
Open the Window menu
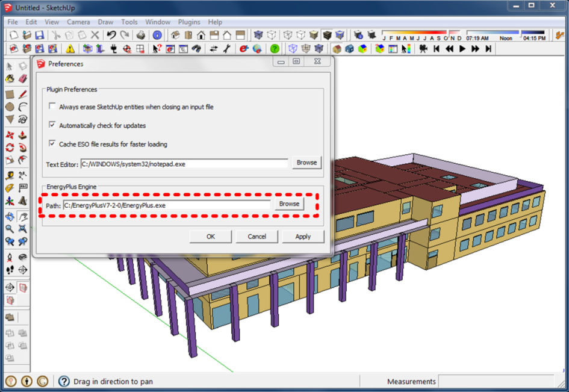tap(158, 22)
